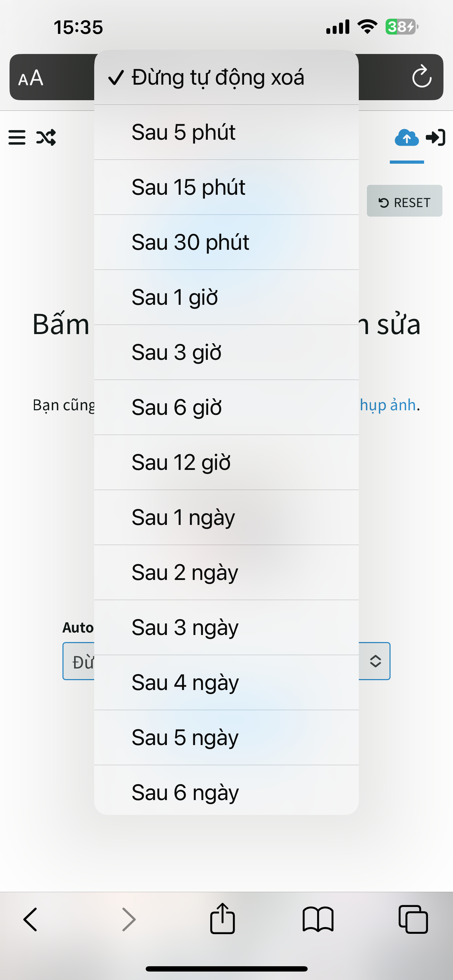Tap the shuffle random icon
Image resolution: width=453 pixels, height=980 pixels.
click(x=46, y=137)
